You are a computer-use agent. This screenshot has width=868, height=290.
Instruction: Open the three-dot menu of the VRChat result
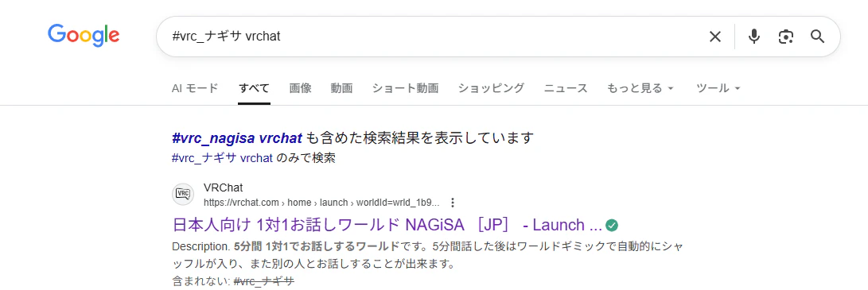coord(453,202)
